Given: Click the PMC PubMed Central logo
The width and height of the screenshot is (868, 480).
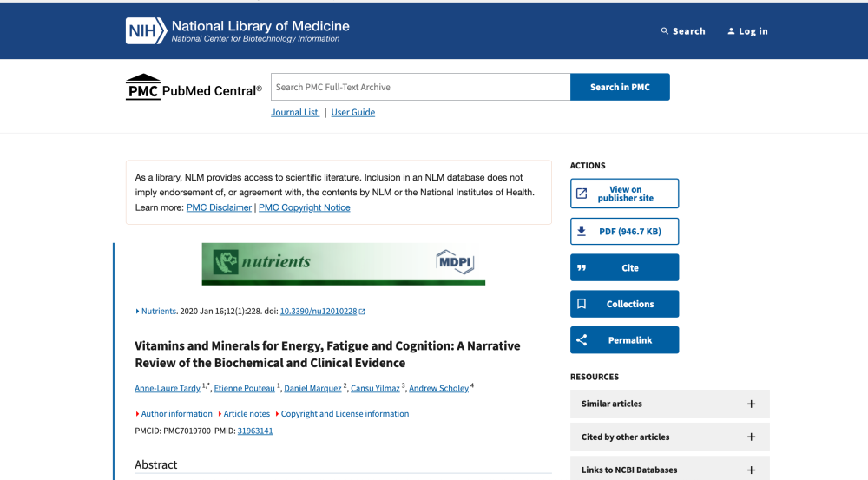Looking at the screenshot, I should pyautogui.click(x=194, y=87).
